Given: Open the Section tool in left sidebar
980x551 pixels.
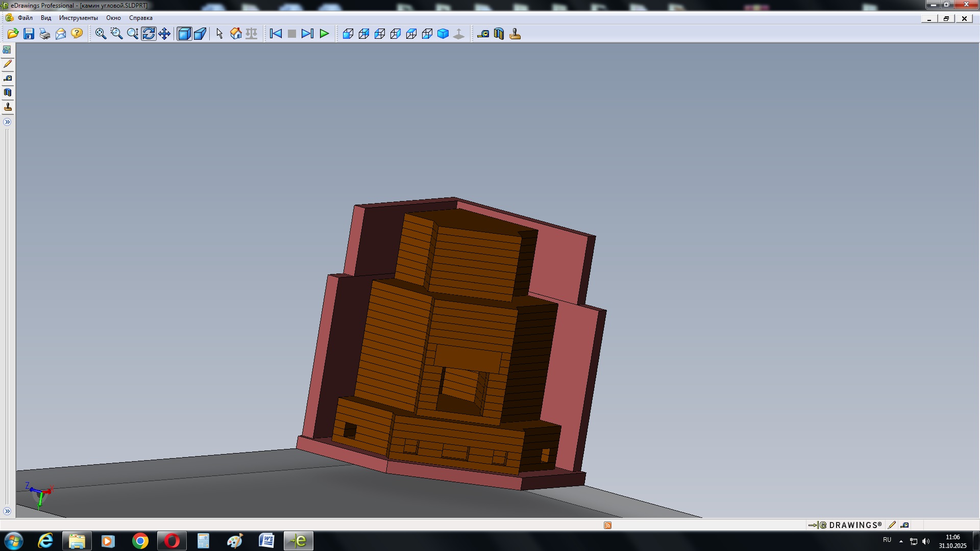Looking at the screenshot, I should coord(8,93).
